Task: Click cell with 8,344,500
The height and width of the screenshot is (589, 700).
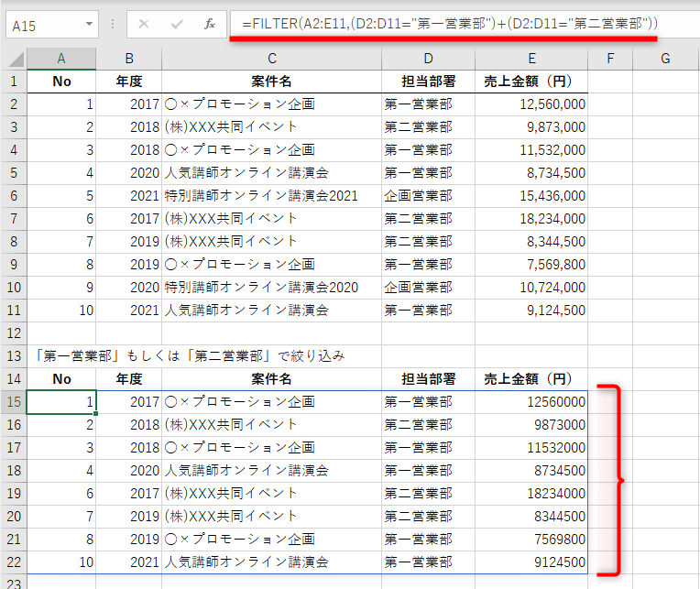Action: [x=531, y=242]
